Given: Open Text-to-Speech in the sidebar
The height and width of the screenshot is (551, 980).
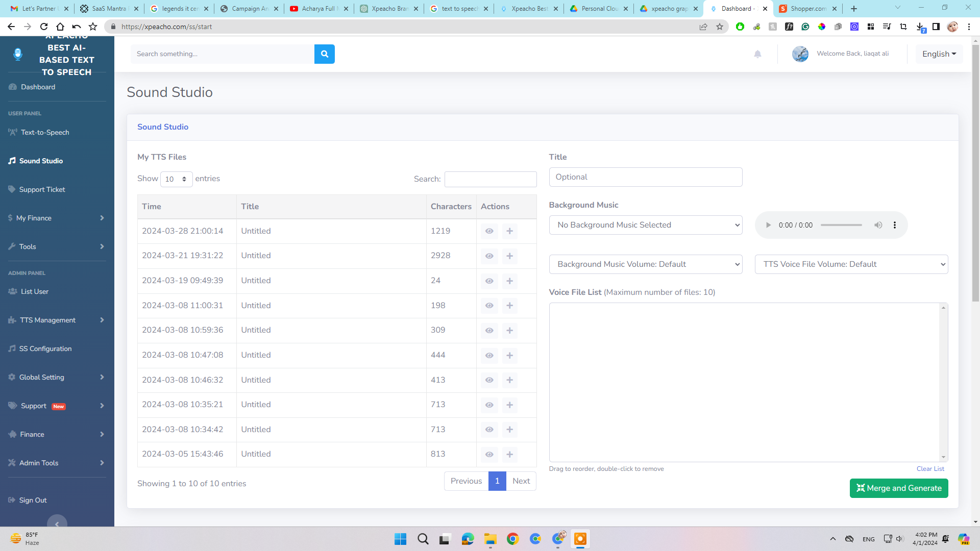Looking at the screenshot, I should [45, 133].
